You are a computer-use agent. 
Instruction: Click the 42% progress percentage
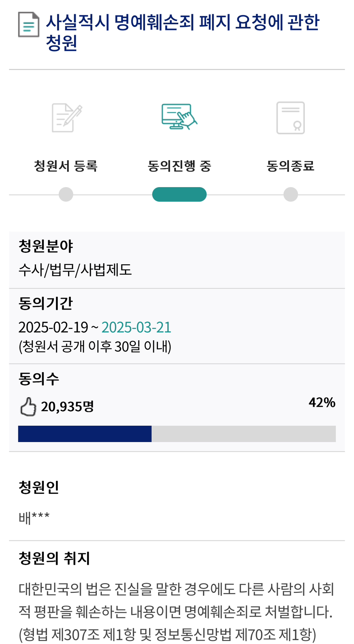[322, 403]
